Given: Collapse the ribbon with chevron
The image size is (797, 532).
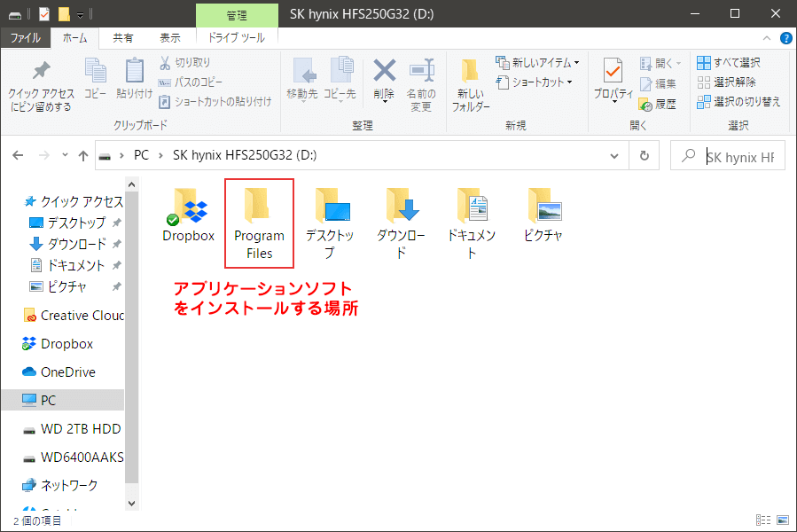Looking at the screenshot, I should (767, 38).
